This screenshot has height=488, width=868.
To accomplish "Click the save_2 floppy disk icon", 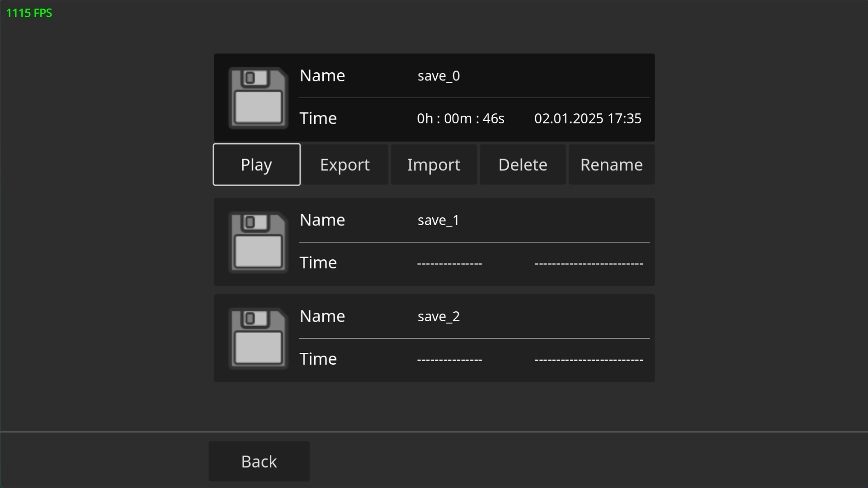I will pyautogui.click(x=258, y=338).
